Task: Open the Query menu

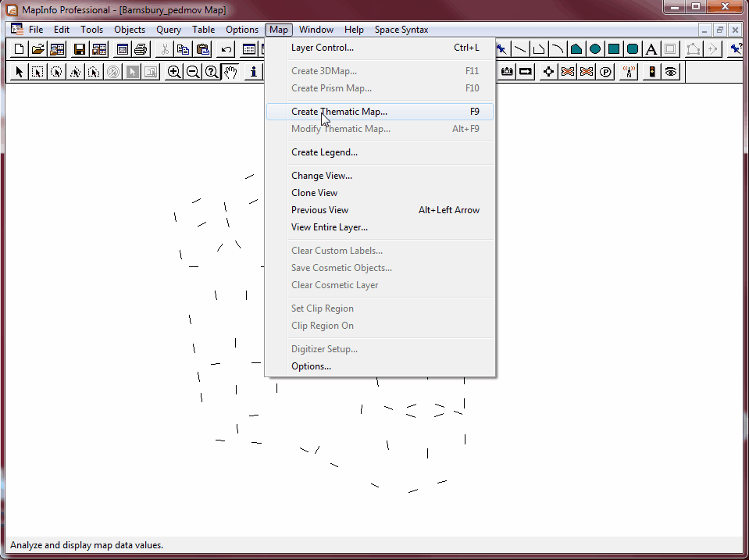Action: point(169,30)
